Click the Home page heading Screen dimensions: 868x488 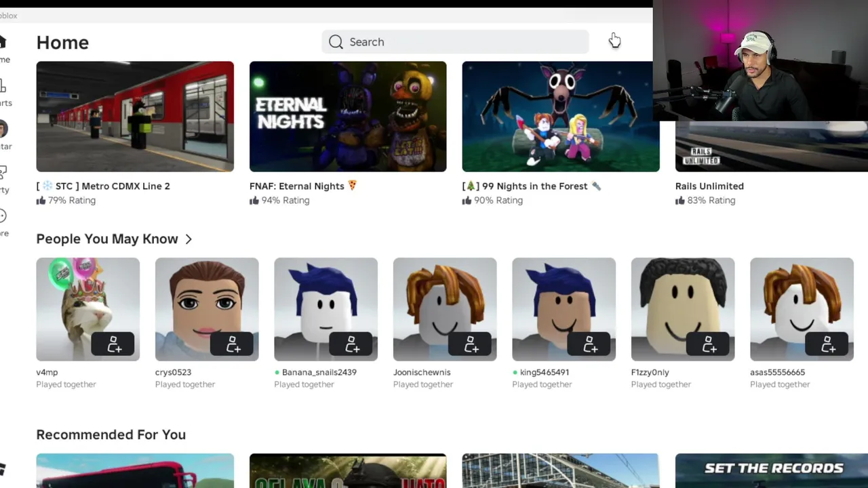(x=62, y=43)
